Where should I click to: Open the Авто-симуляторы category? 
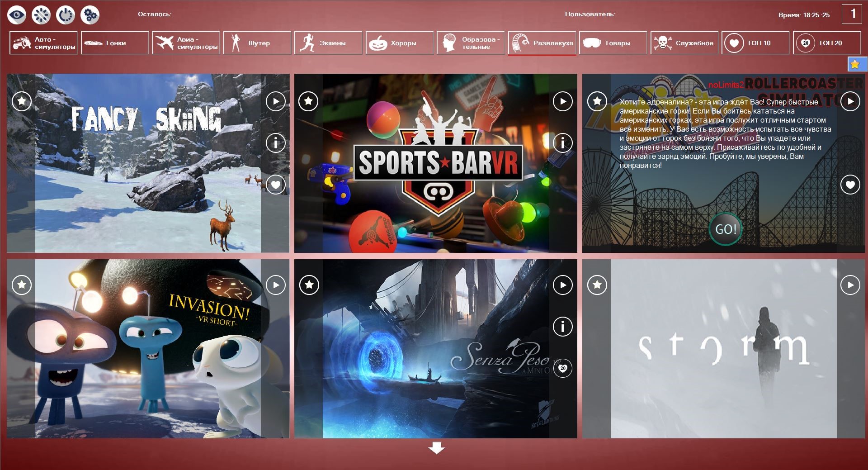click(x=43, y=43)
